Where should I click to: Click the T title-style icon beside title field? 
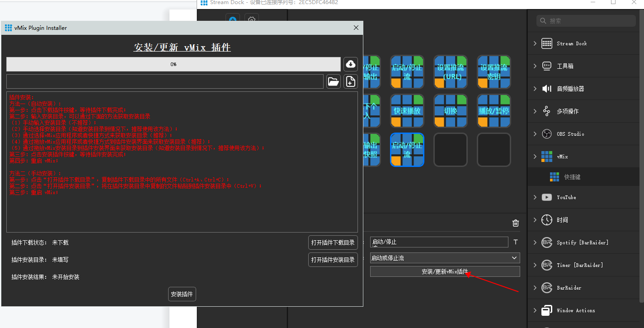(x=516, y=242)
